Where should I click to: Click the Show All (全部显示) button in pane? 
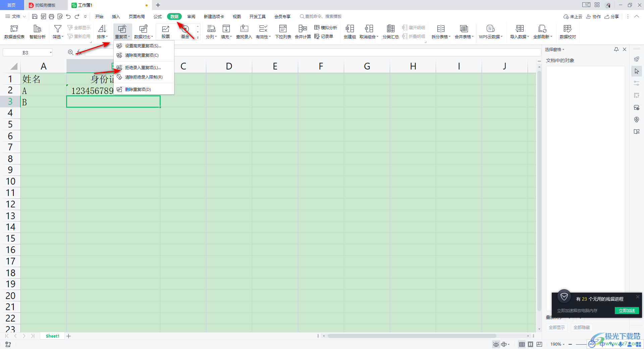[x=557, y=327]
